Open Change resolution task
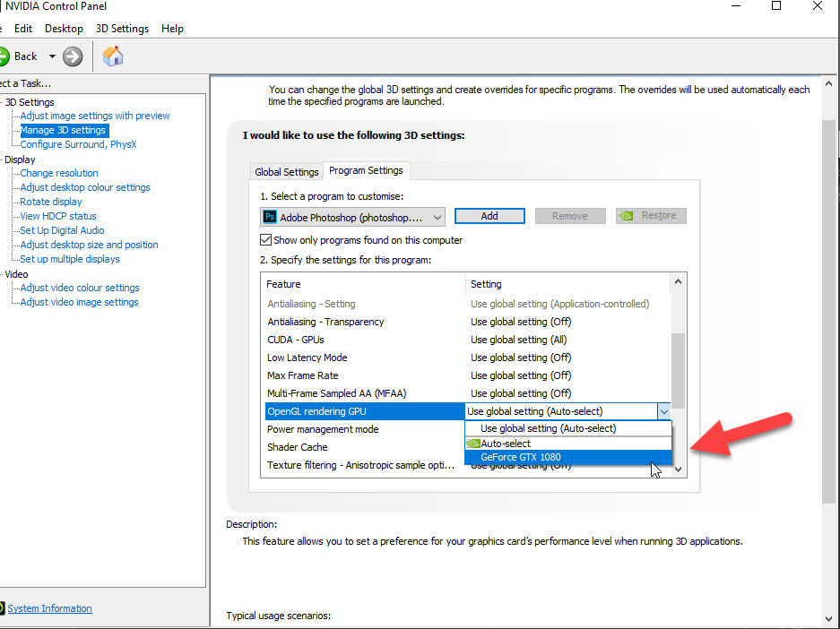Screen dimensions: 840x629 point(59,173)
